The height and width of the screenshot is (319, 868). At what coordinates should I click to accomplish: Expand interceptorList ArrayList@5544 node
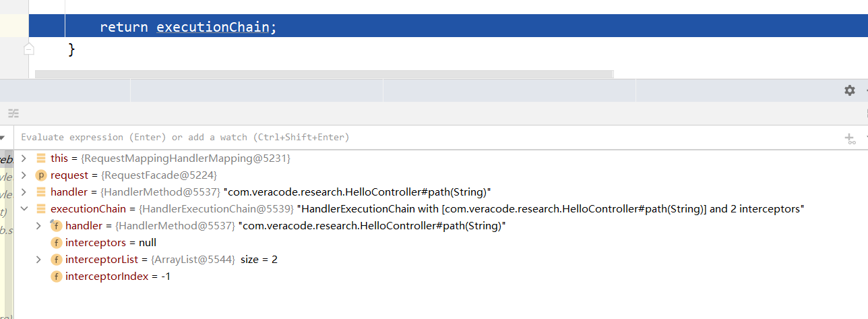coord(40,260)
